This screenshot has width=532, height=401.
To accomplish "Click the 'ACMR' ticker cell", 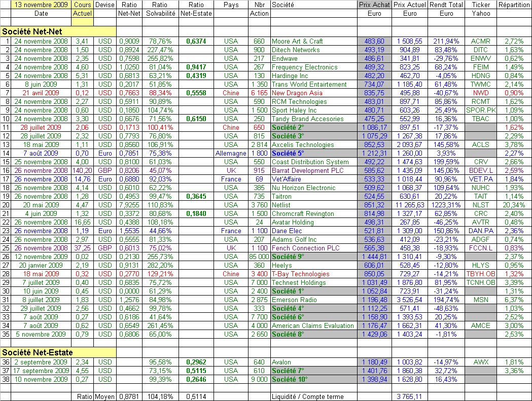I will 480,41.
